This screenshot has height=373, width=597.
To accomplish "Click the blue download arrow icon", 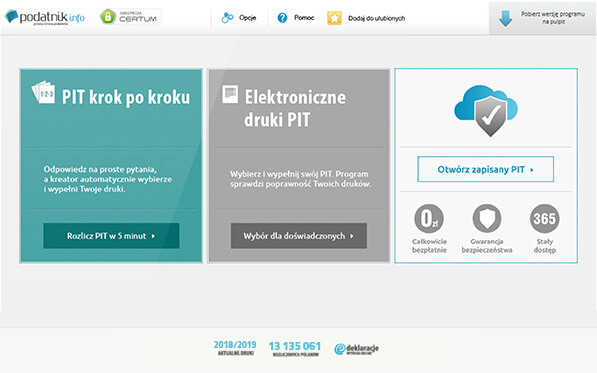I will pyautogui.click(x=505, y=18).
